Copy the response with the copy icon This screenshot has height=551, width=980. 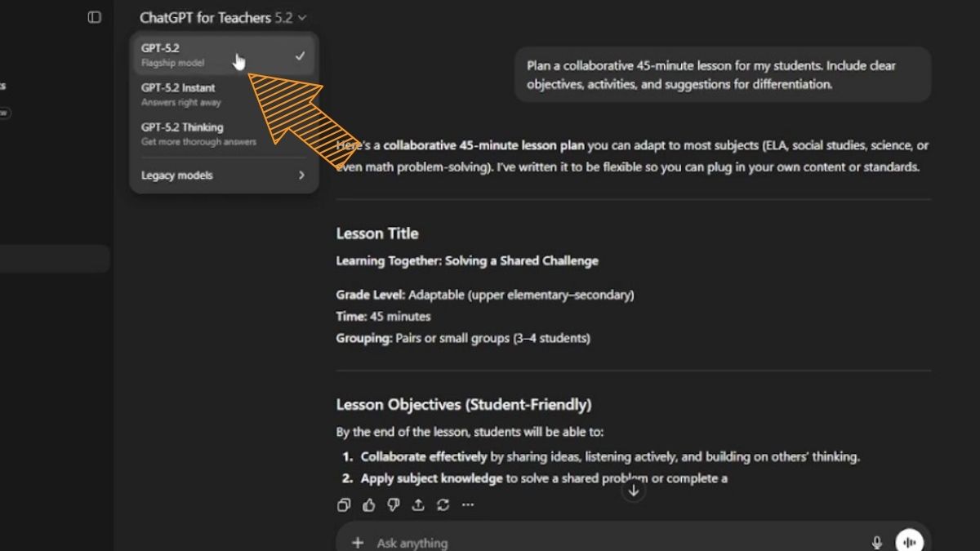(344, 505)
